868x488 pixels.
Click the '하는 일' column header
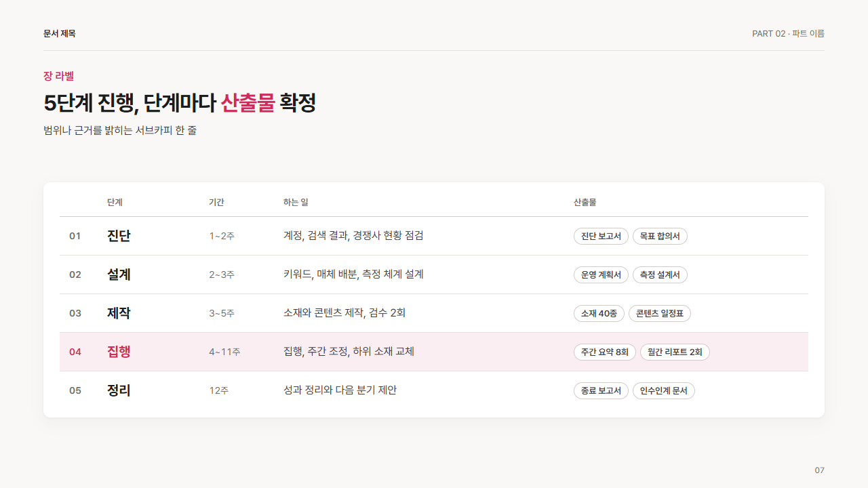point(296,202)
